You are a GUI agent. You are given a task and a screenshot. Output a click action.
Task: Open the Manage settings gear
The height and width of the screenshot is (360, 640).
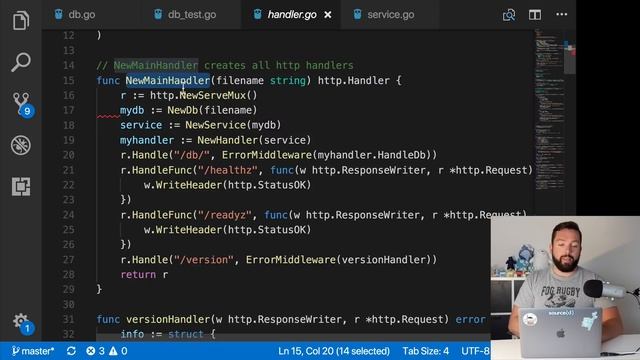click(22, 323)
